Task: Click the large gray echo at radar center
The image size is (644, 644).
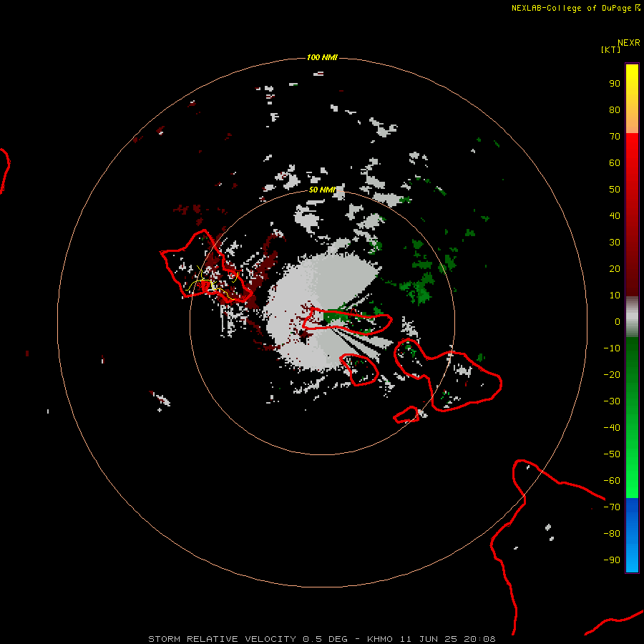Action: 321,310
